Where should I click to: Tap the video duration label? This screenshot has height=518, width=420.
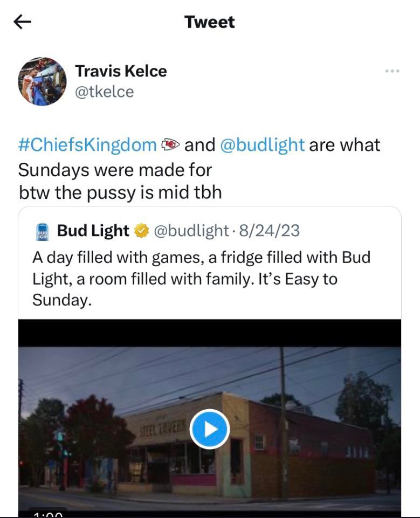(48, 513)
